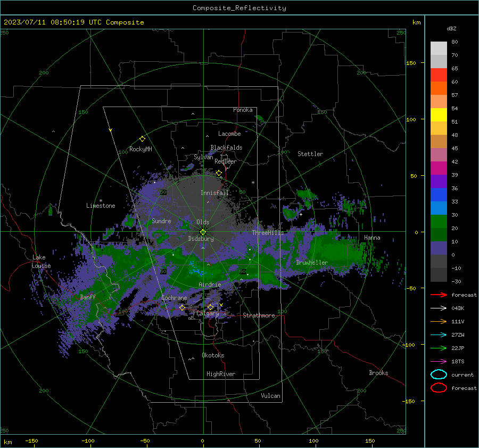This screenshot has height=448, width=479.
Task: Select the yellow 54-51 dBZ swatch
Action: (x=439, y=115)
